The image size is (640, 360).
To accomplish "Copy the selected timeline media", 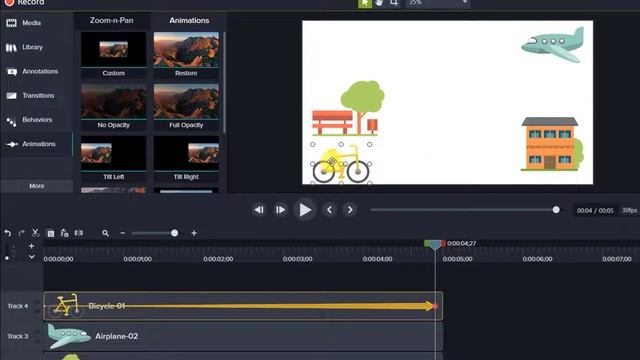I will (51, 233).
